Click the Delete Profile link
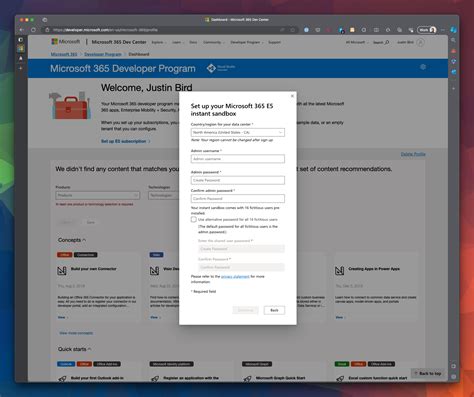 (x=413, y=154)
